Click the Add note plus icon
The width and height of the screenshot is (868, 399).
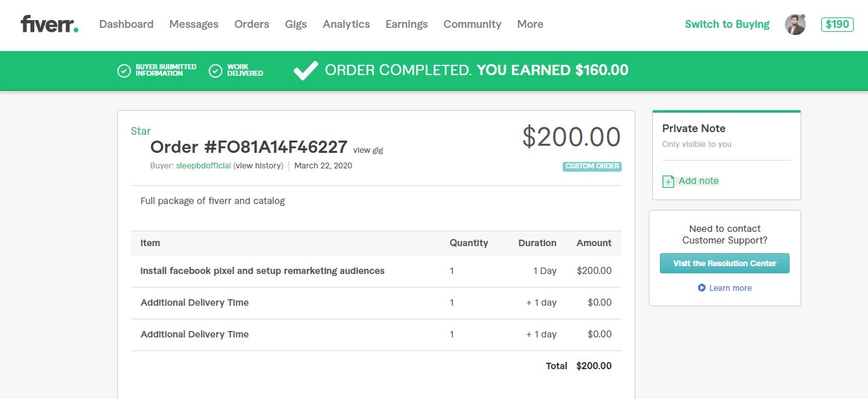(668, 181)
